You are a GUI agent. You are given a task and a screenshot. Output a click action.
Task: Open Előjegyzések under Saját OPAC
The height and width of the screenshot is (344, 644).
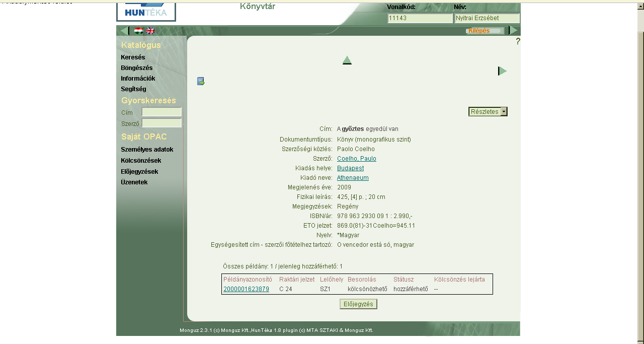[139, 172]
